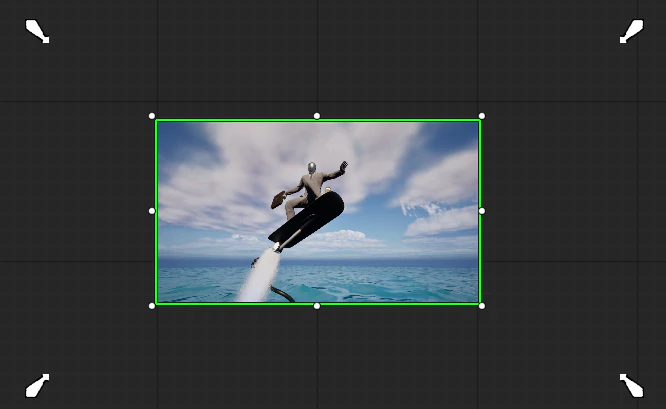Viewport: 666px width, 409px height.
Task: Click the bottom-right viewport corner arrow icon
Action: (x=632, y=386)
